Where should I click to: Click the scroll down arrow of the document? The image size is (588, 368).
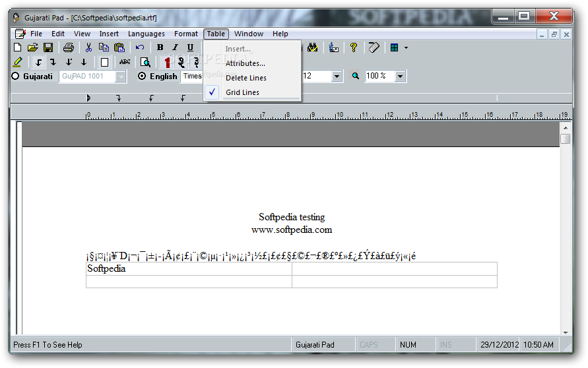pyautogui.click(x=566, y=332)
